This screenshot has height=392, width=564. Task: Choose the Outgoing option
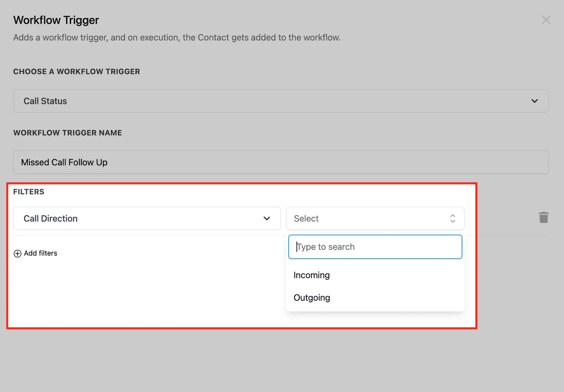(375, 298)
